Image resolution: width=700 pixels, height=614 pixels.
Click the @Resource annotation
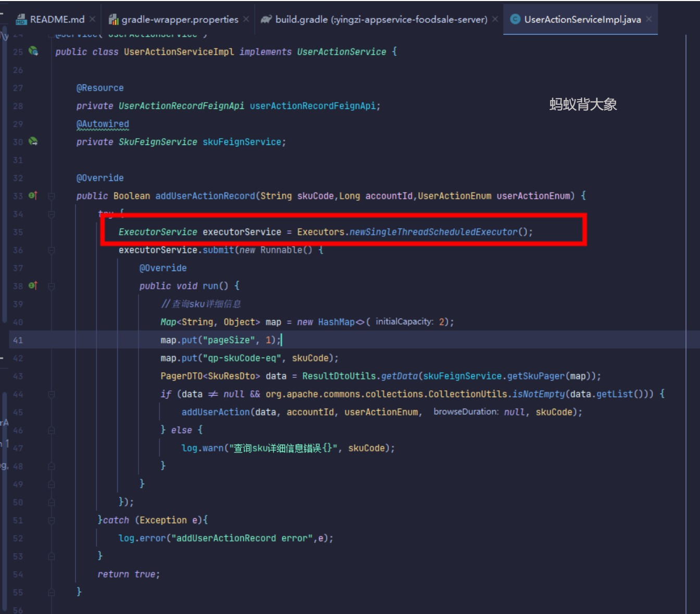pyautogui.click(x=100, y=88)
